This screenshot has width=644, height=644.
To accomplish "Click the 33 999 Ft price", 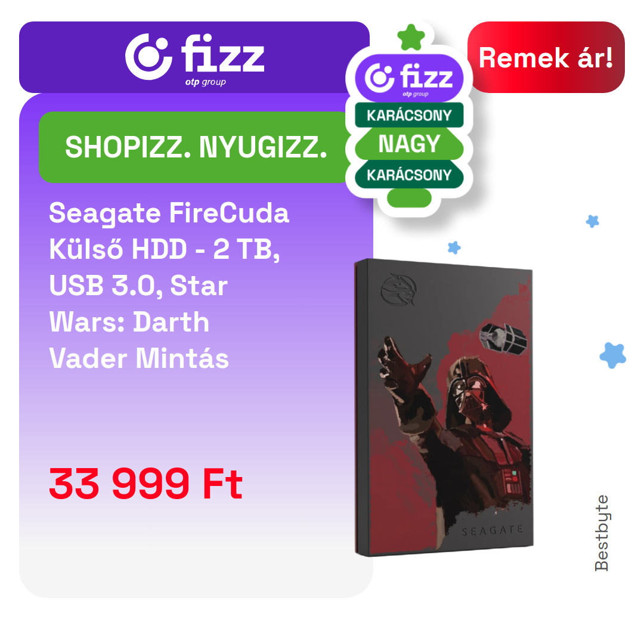I will pos(146,484).
